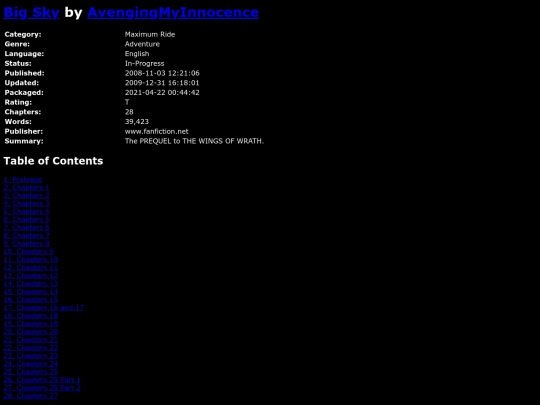The image size is (540, 405).
Task: Click the rating value 'T'
Action: tap(127, 102)
